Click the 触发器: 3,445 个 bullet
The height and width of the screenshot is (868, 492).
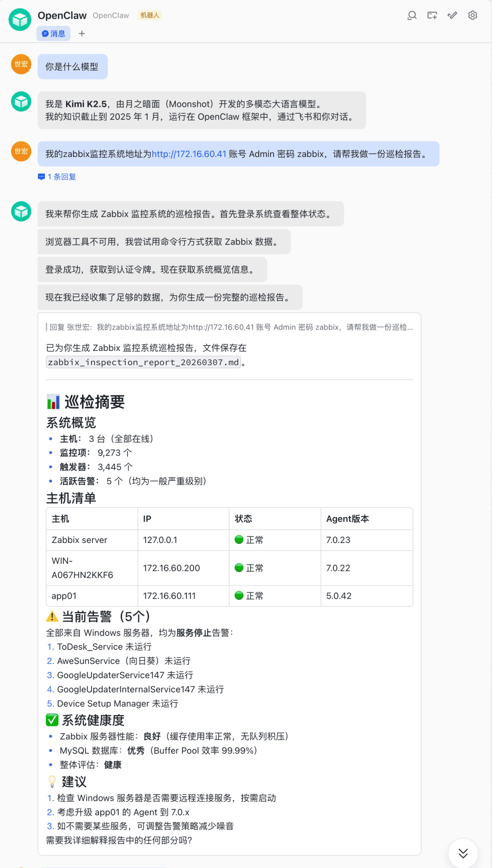(91, 467)
